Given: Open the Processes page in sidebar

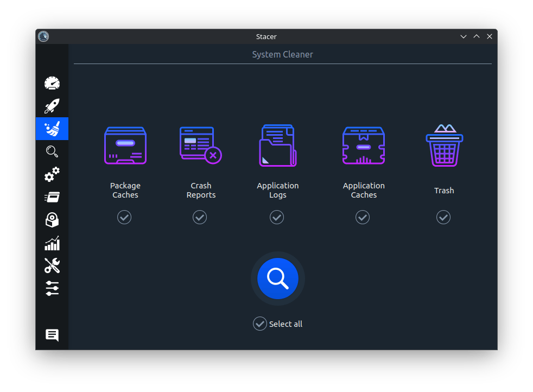Looking at the screenshot, I should 52,197.
